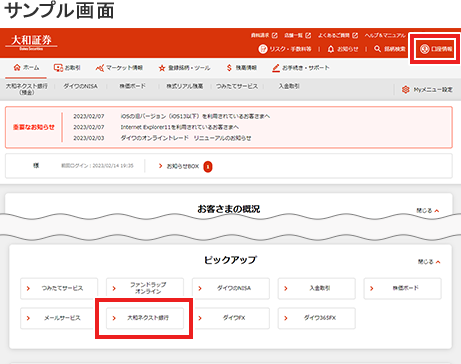Click 大和ネクスト銀行 pickup button
461x364 pixels.
145,318
